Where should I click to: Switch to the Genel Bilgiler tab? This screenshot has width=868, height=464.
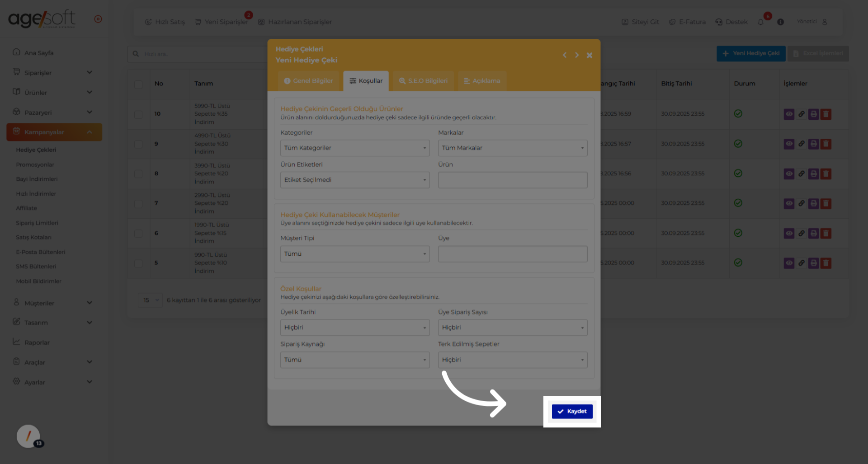[308, 81]
